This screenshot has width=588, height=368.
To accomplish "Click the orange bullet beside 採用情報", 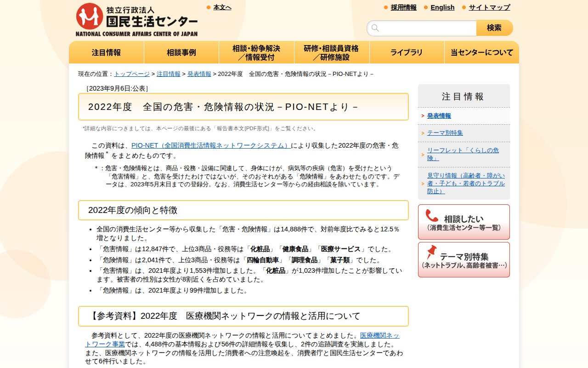I will [x=386, y=7].
